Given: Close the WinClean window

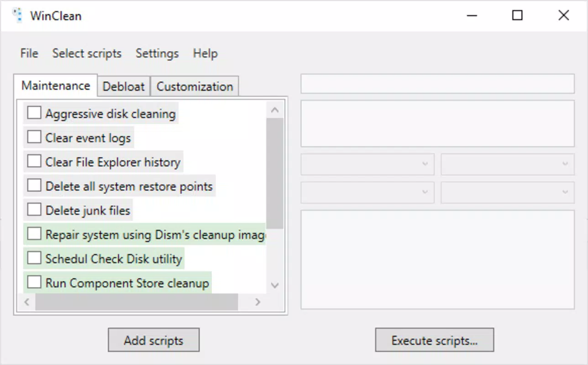Looking at the screenshot, I should pyautogui.click(x=564, y=16).
